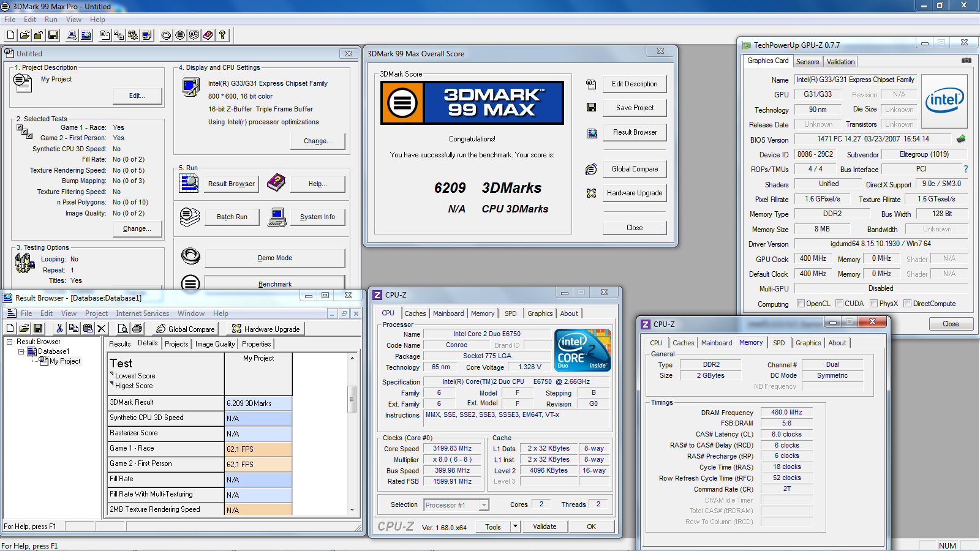The width and height of the screenshot is (980, 551).
Task: Toggle PhysX checkbox in GPU-Z
Action: click(x=873, y=304)
